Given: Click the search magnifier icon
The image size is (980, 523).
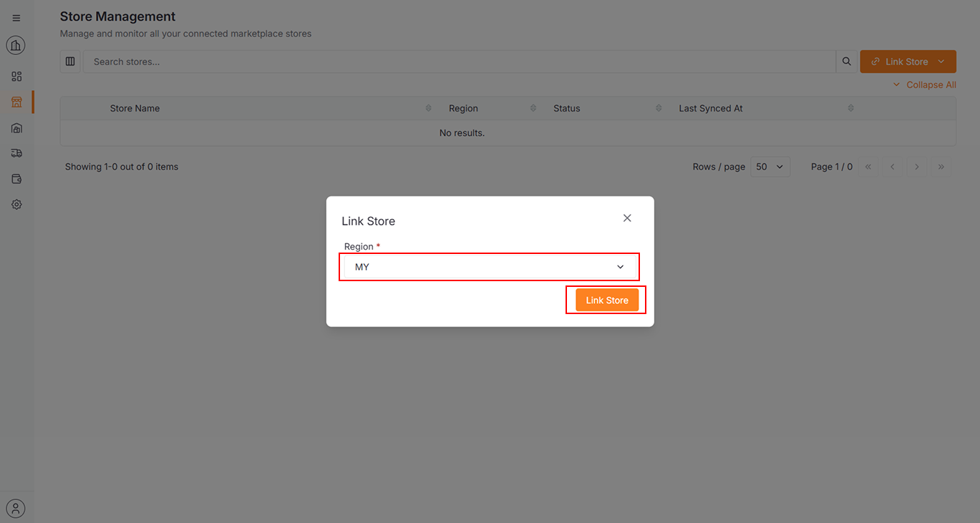Looking at the screenshot, I should coord(846,62).
